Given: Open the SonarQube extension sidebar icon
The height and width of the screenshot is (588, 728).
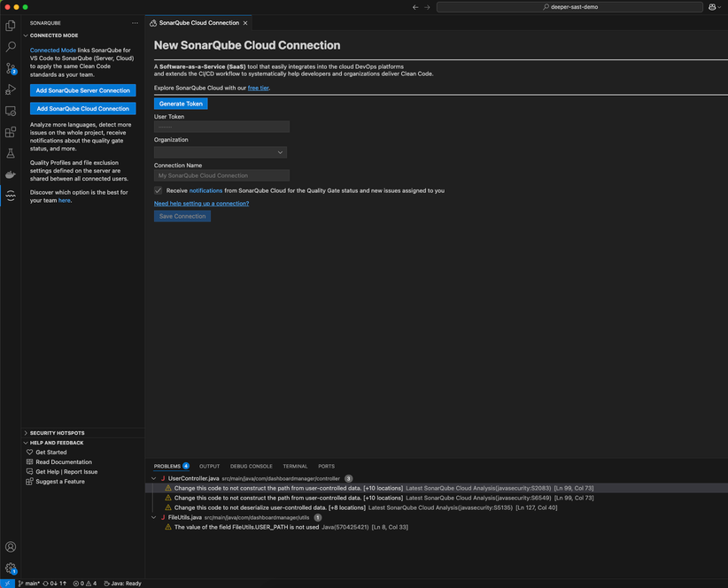Looking at the screenshot, I should click(11, 196).
